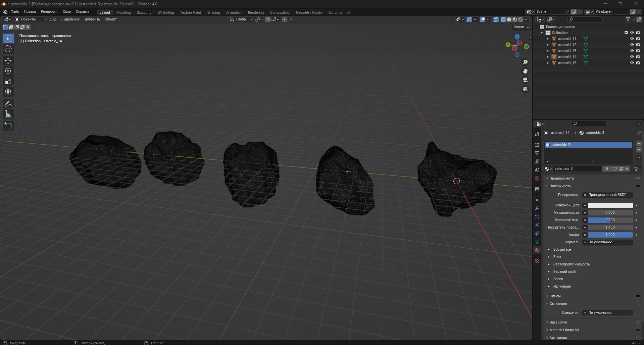Uncheck the Collection exclude checkbox

(626, 33)
